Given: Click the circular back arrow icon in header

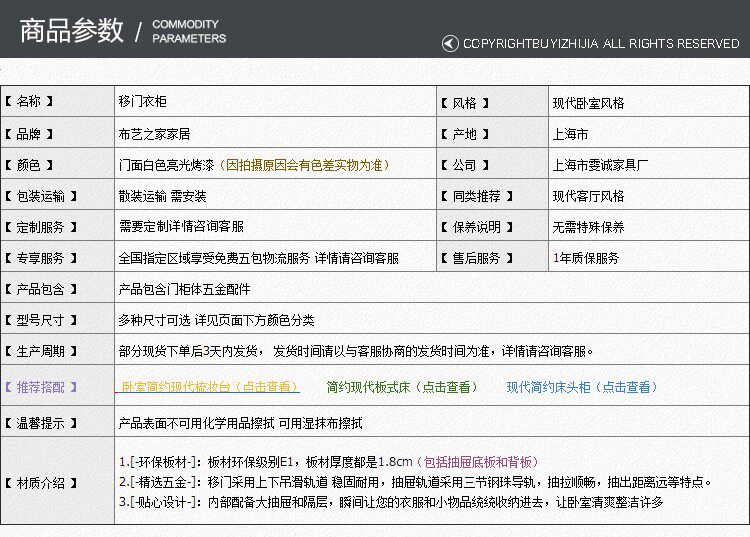Looking at the screenshot, I should pos(450,44).
